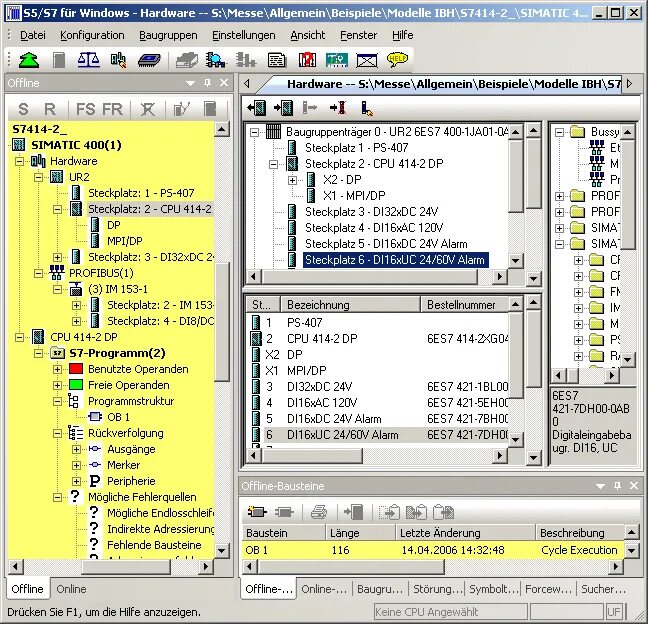Click the hardware tab right-scroll arrow

629,84
